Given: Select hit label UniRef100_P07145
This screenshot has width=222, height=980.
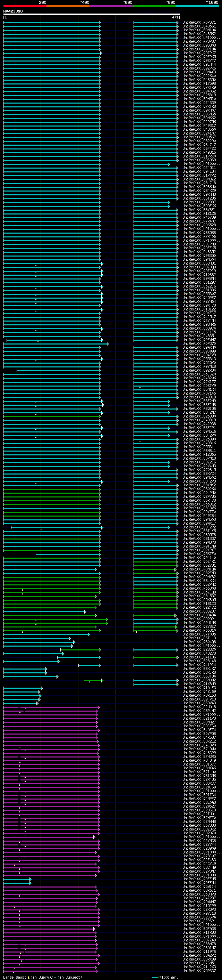Looking at the screenshot, I should click(199, 394).
